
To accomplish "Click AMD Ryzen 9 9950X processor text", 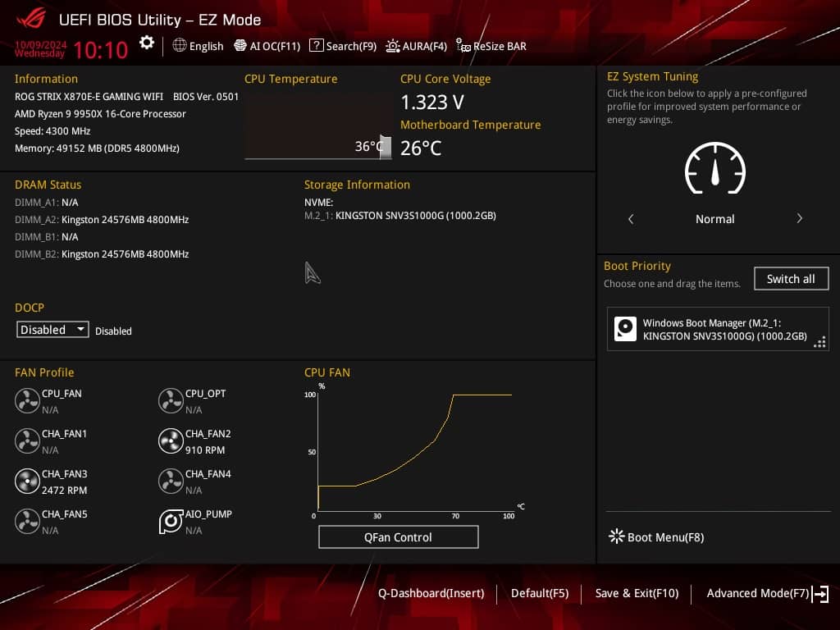I will tap(100, 113).
